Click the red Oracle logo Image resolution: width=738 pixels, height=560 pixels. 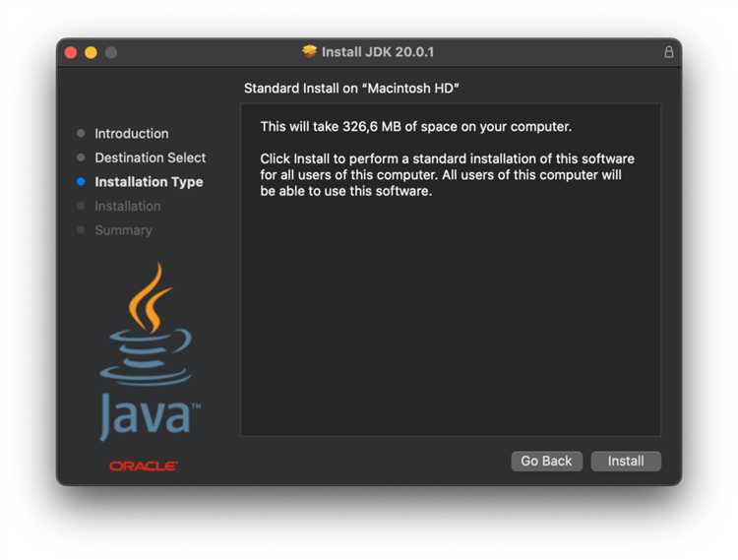[x=143, y=466]
